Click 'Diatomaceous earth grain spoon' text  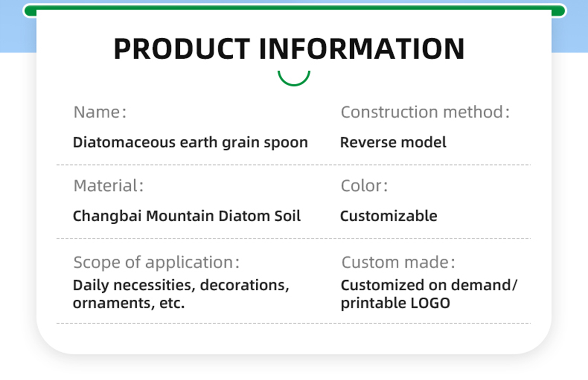pyautogui.click(x=190, y=142)
